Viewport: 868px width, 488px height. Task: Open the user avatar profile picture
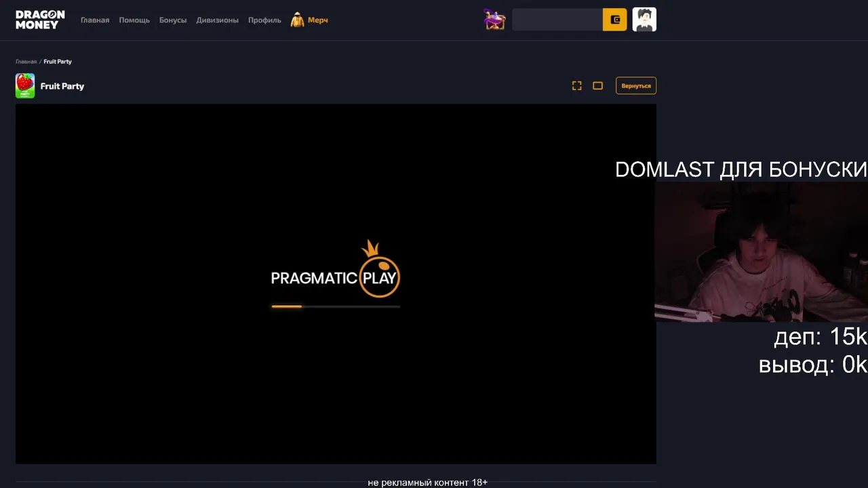pos(644,20)
